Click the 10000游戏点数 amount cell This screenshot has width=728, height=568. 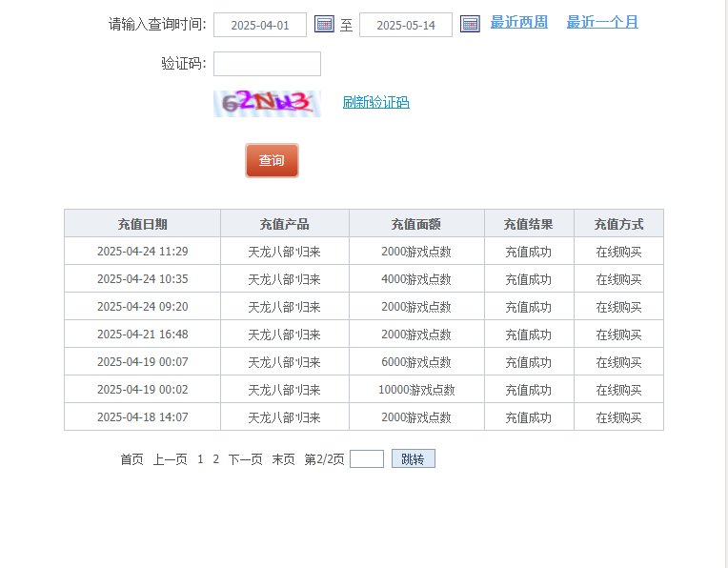click(x=416, y=390)
